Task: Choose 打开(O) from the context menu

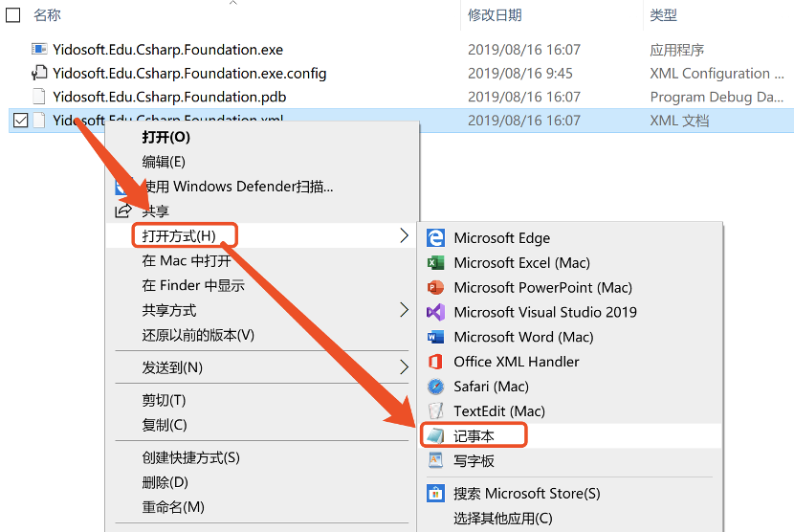Action: tap(166, 137)
